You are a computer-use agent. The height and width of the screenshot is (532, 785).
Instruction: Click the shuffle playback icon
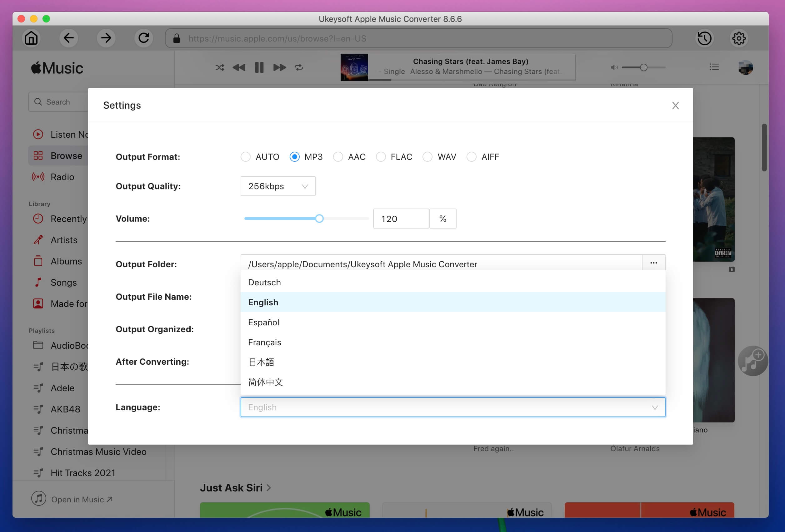click(x=219, y=67)
